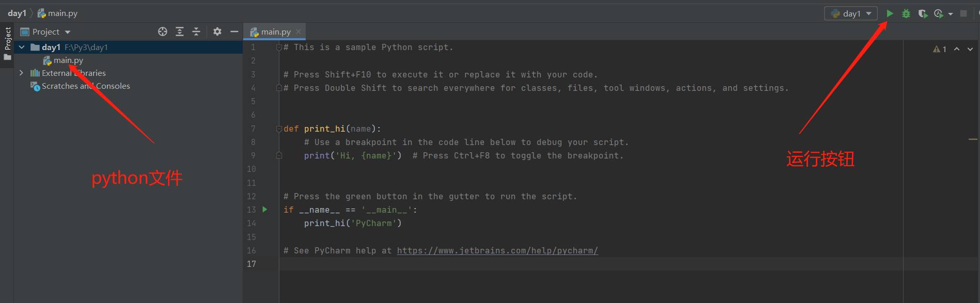980x303 pixels.
Task: Run the script with the green Run button
Action: 890,13
